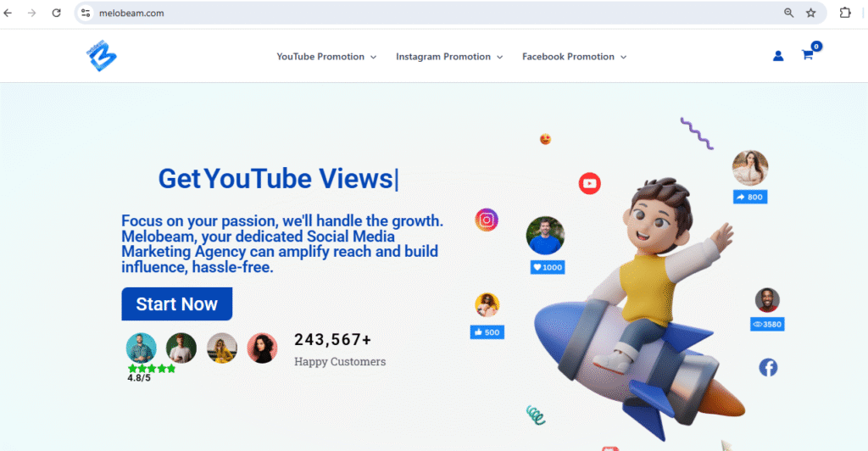Click the red YouTube play icon
868x451 pixels.
pyautogui.click(x=590, y=183)
